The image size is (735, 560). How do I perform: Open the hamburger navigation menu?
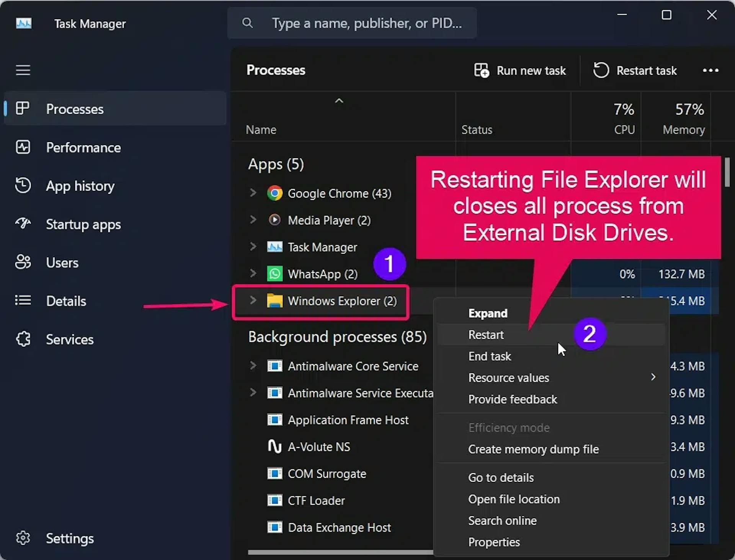click(x=23, y=70)
